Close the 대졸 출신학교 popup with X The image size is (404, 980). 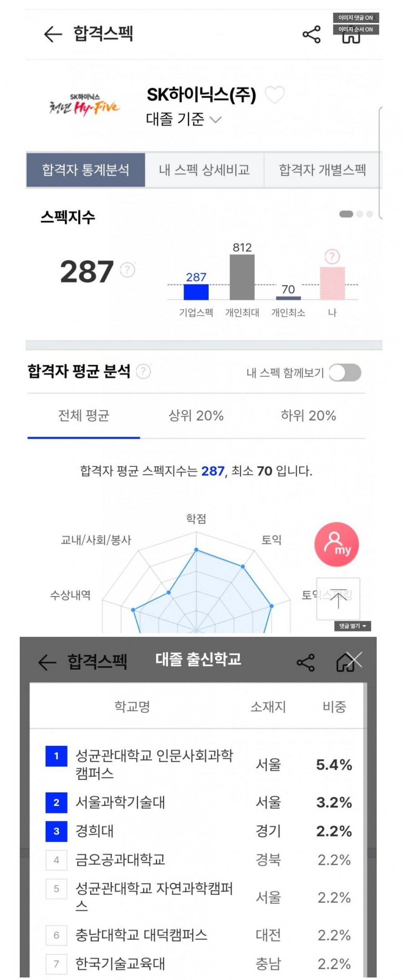click(354, 660)
